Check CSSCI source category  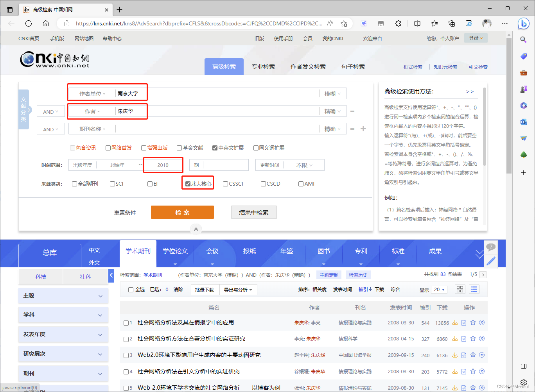(x=225, y=184)
